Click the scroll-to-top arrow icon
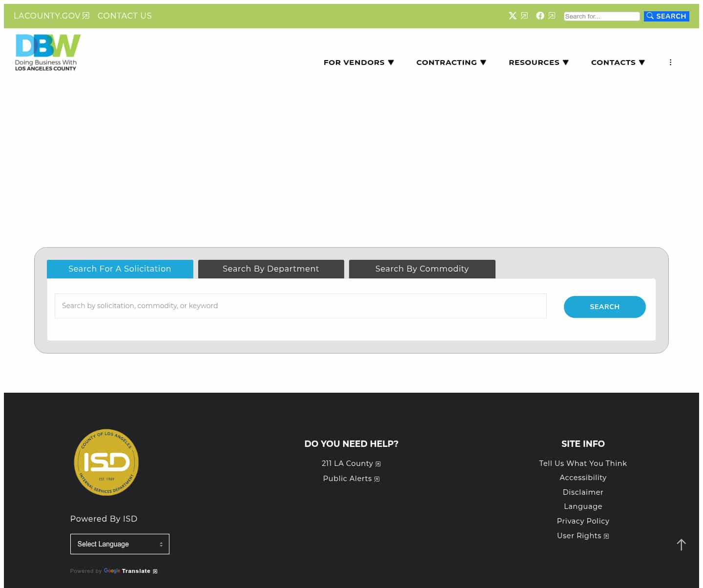The height and width of the screenshot is (588, 703). tap(682, 545)
